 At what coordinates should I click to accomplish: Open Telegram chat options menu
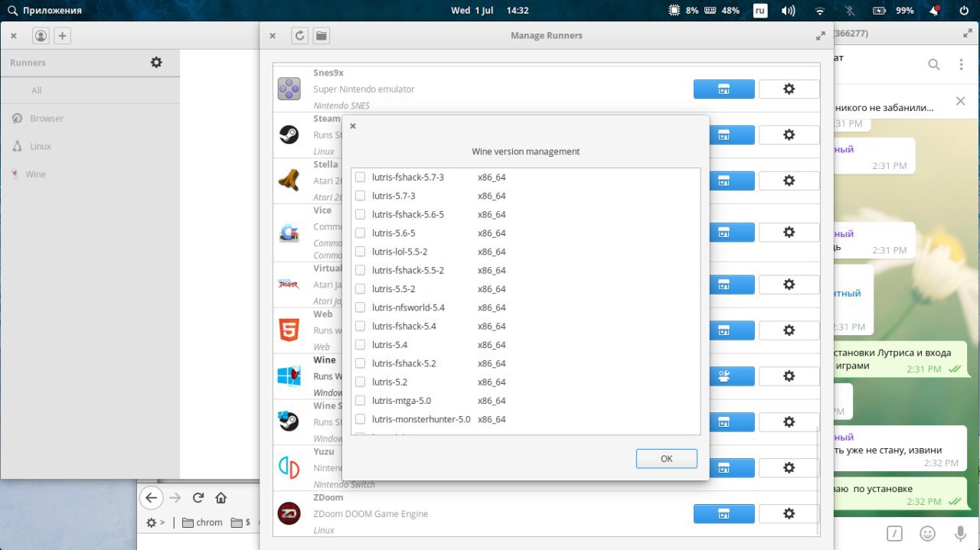[x=962, y=64]
